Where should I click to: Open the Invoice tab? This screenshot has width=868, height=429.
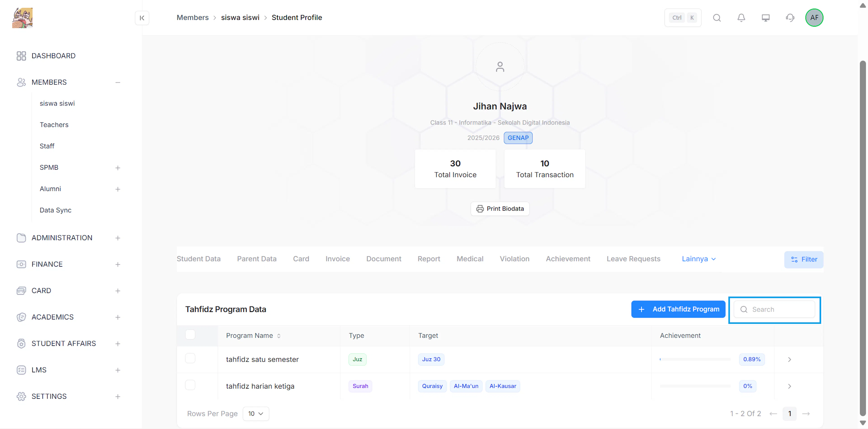(x=337, y=259)
